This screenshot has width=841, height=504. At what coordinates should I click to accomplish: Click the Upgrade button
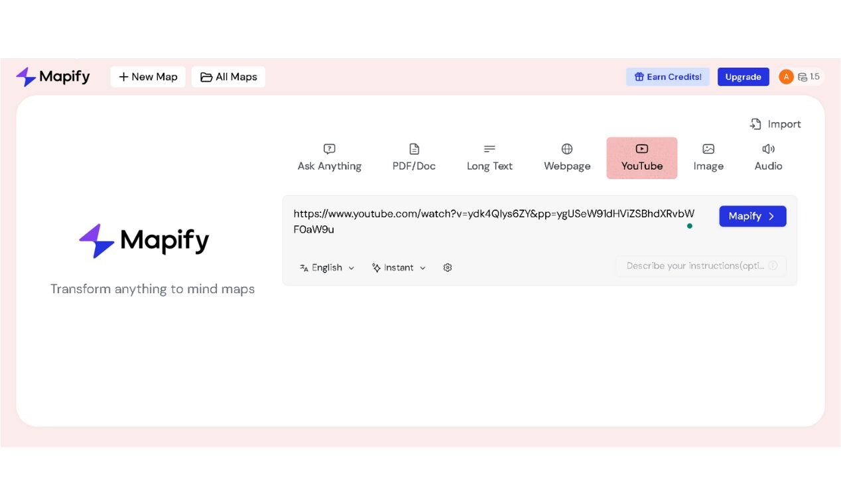click(743, 77)
